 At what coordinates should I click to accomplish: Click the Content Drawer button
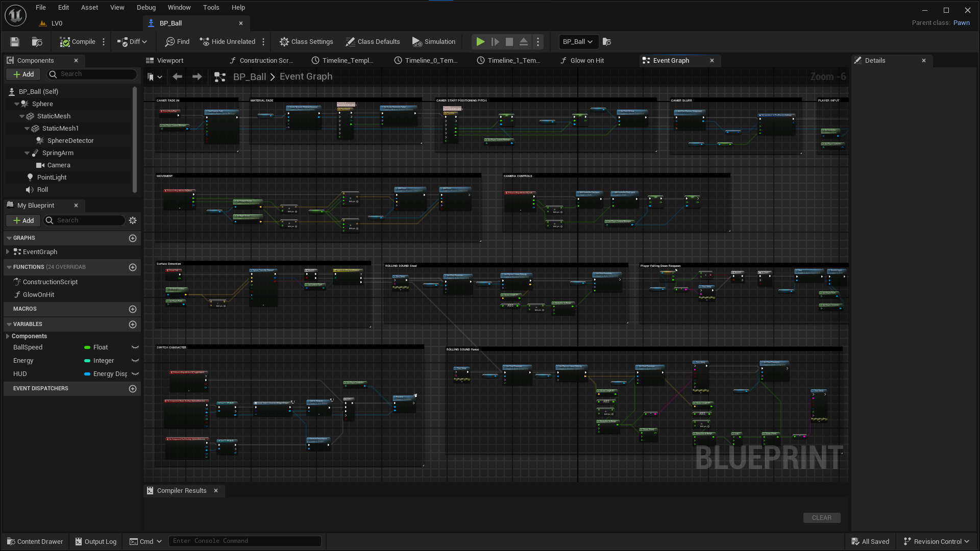coord(35,541)
